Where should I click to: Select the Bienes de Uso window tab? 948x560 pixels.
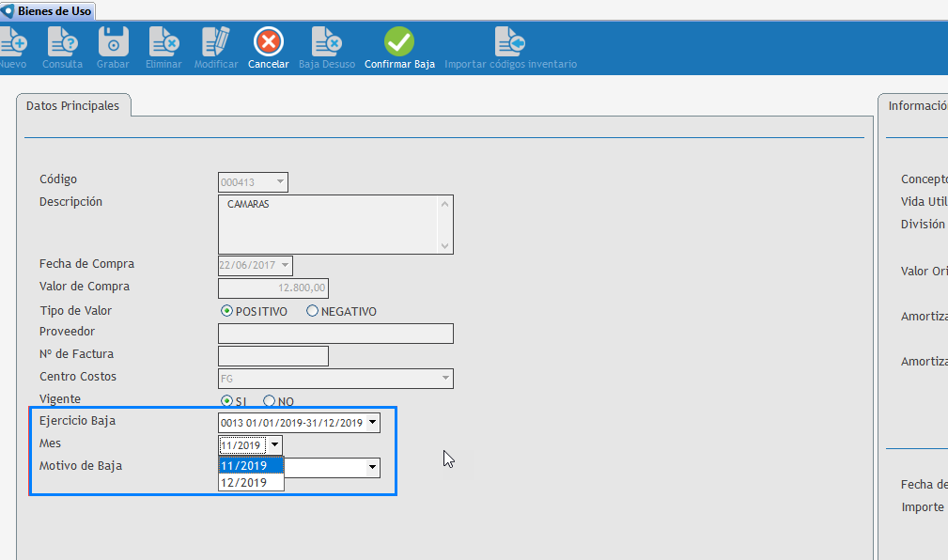click(x=48, y=10)
